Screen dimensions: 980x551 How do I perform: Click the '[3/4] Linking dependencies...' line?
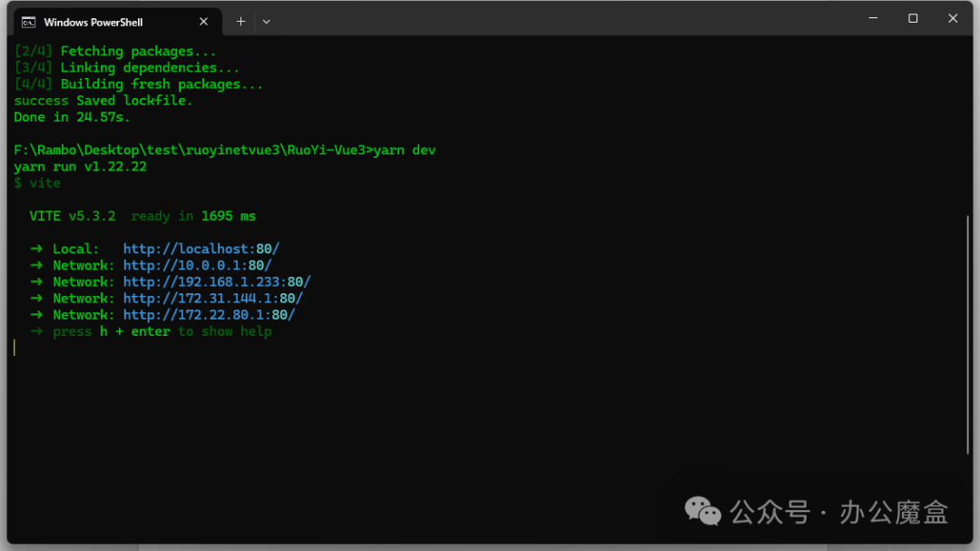(x=127, y=67)
